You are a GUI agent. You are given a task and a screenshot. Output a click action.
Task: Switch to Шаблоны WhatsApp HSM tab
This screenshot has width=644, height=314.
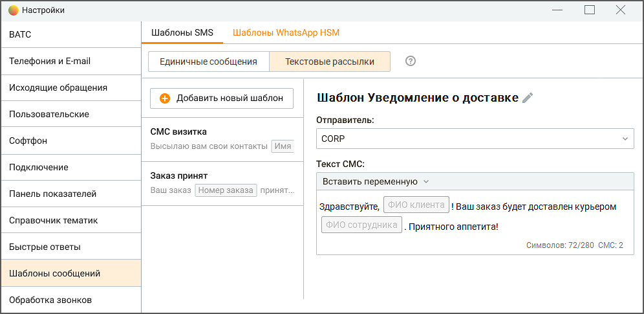(x=286, y=32)
